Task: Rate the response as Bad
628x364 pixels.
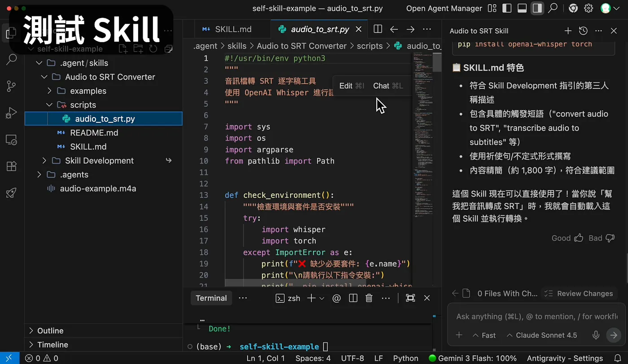Action: [x=602, y=238]
